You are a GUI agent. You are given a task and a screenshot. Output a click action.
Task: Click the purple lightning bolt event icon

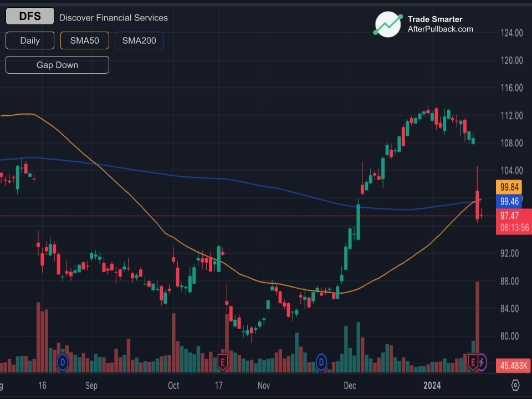coord(482,362)
